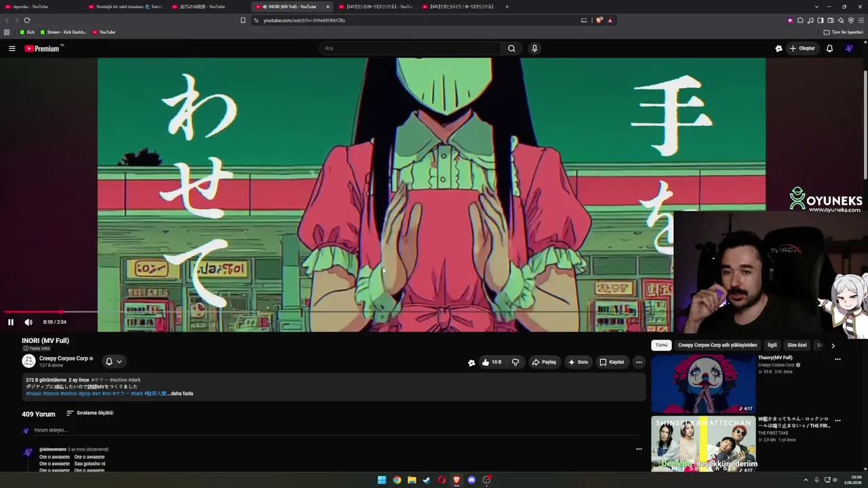Viewport: 868px width, 488px height.
Task: Switch to Japonbu - YouTube tab
Action: pos(42,7)
